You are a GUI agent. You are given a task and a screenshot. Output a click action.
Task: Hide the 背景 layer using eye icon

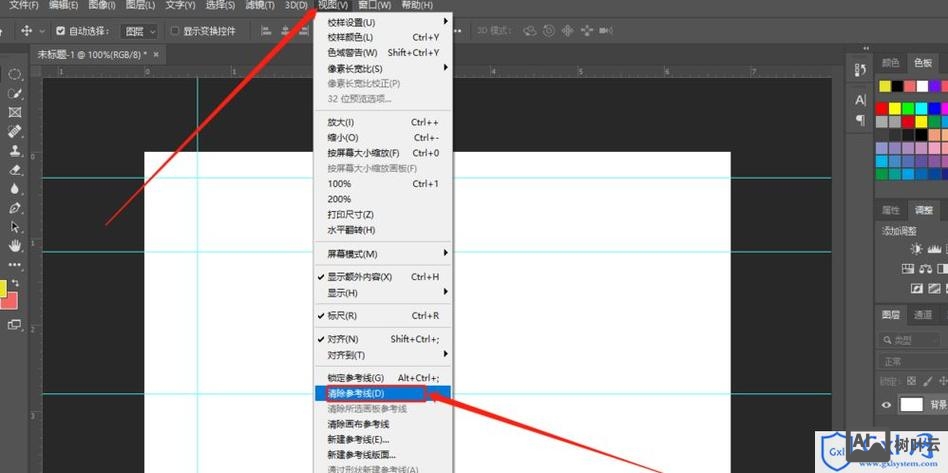(886, 405)
